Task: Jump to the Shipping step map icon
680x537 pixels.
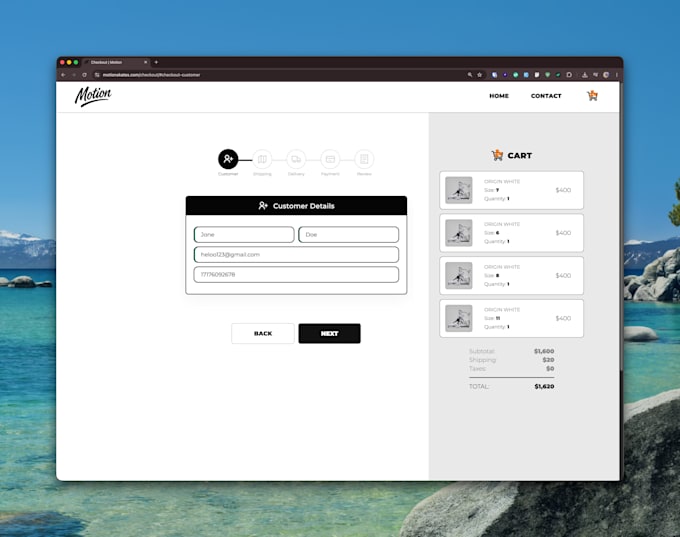Action: click(x=262, y=159)
